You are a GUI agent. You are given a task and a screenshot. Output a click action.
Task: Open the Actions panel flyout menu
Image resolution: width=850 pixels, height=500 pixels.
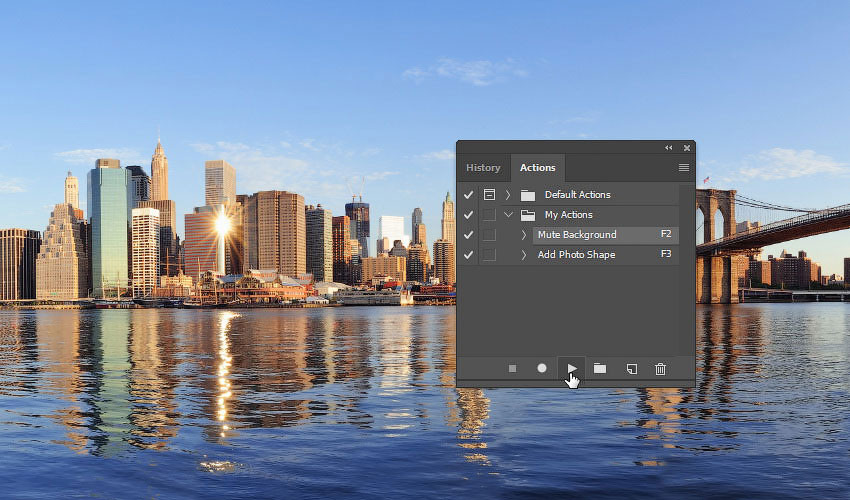[x=684, y=168]
